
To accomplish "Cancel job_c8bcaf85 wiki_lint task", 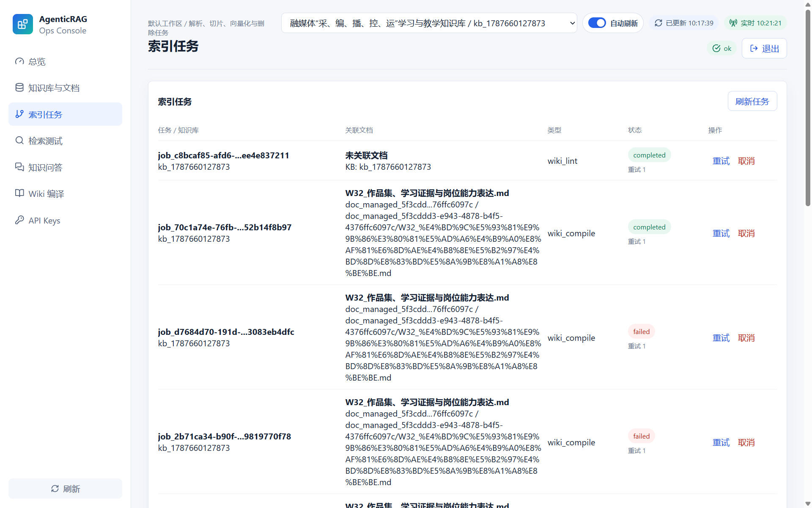I will (x=746, y=161).
